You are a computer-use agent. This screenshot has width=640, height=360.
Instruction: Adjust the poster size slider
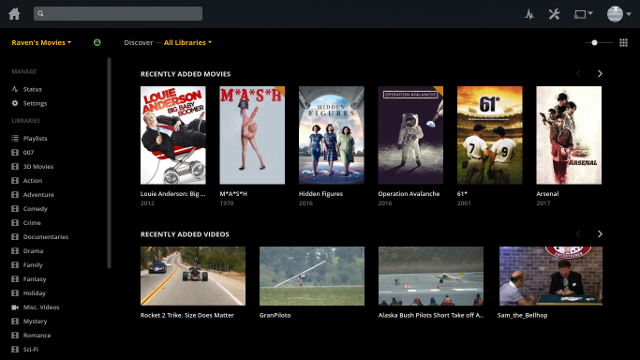point(599,42)
